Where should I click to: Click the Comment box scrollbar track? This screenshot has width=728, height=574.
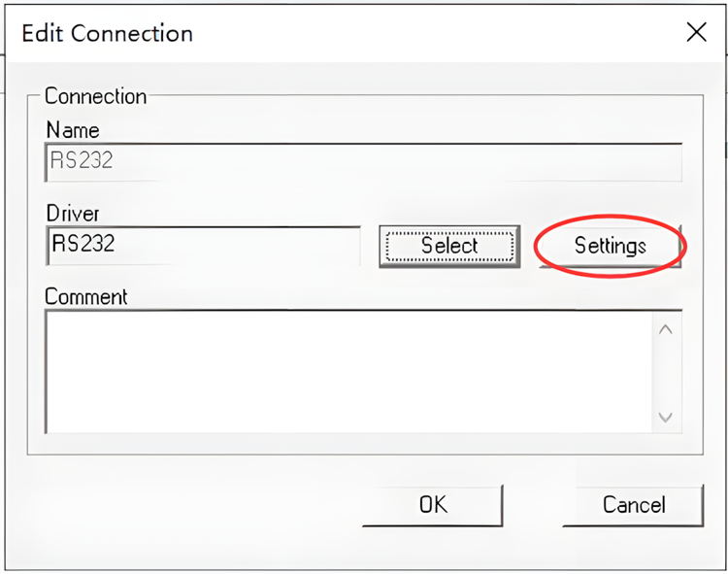(x=666, y=372)
